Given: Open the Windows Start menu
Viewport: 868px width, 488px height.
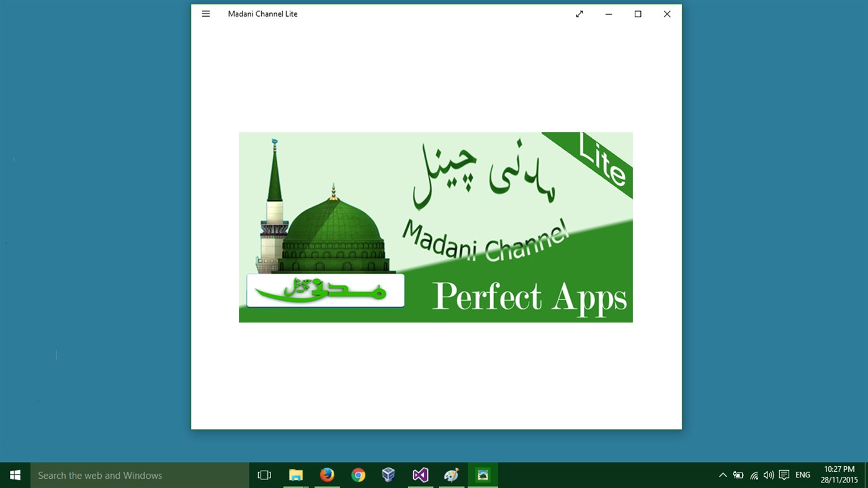Looking at the screenshot, I should (x=15, y=474).
